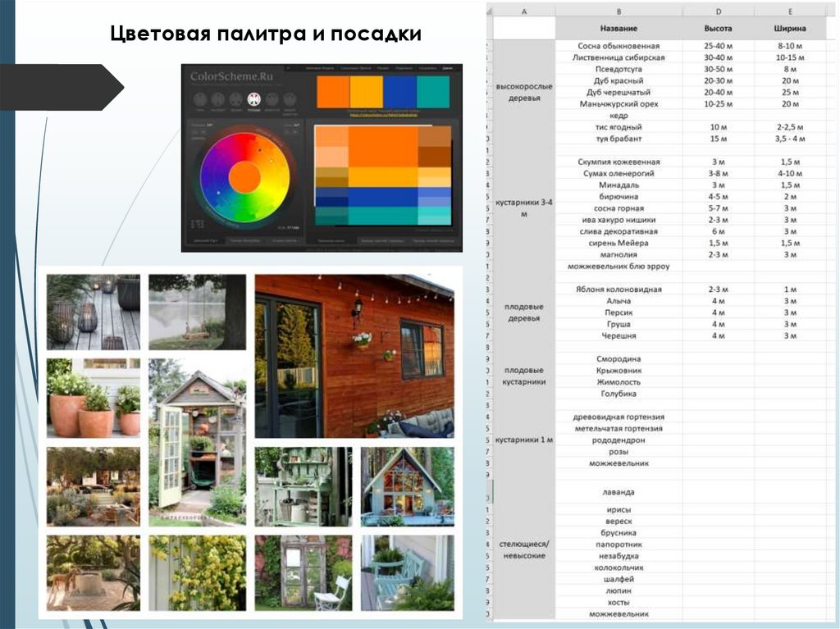
Task: Click the 'Маньчжурский орех' cell
Action: (619, 104)
